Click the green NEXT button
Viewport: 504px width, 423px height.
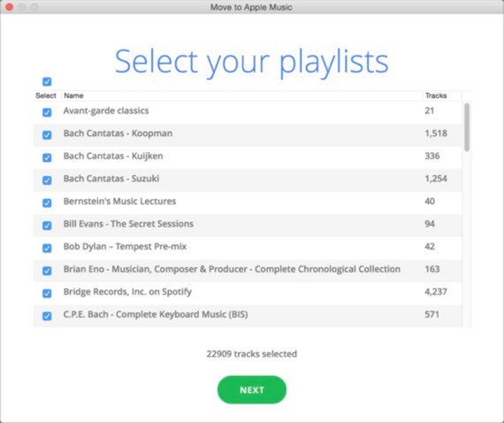click(252, 389)
